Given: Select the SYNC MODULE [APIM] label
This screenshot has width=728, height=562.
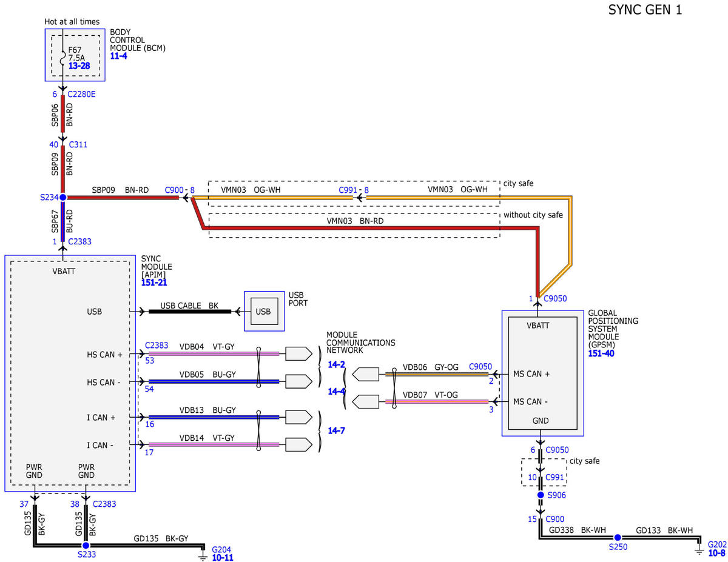Looking at the screenshot, I should point(157,267).
